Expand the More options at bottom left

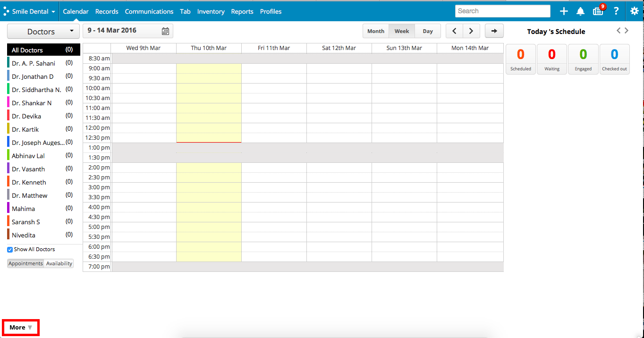click(20, 327)
